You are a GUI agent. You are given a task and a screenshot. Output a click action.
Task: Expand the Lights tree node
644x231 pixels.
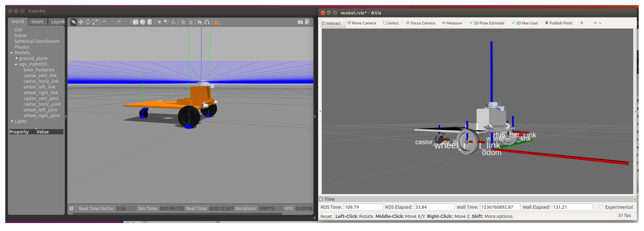pyautogui.click(x=12, y=121)
